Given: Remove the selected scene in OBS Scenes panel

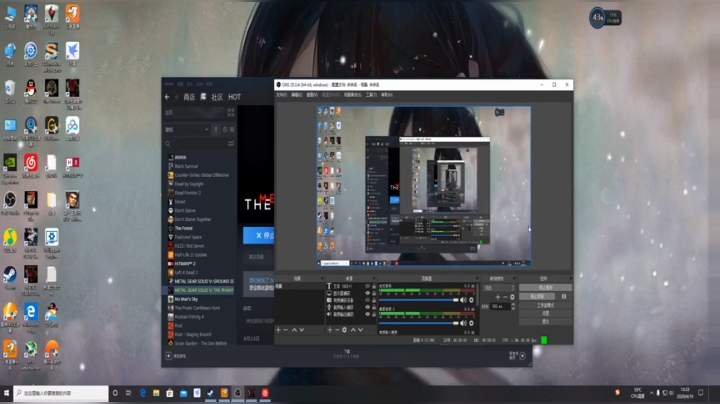Looking at the screenshot, I should coord(286,330).
